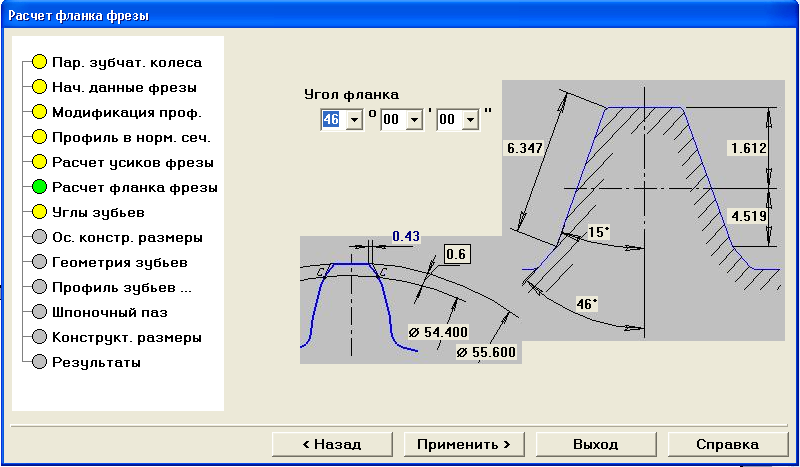Viewport: 800px width, 467px height.
Task: Select Результаты step label
Action: click(x=96, y=363)
